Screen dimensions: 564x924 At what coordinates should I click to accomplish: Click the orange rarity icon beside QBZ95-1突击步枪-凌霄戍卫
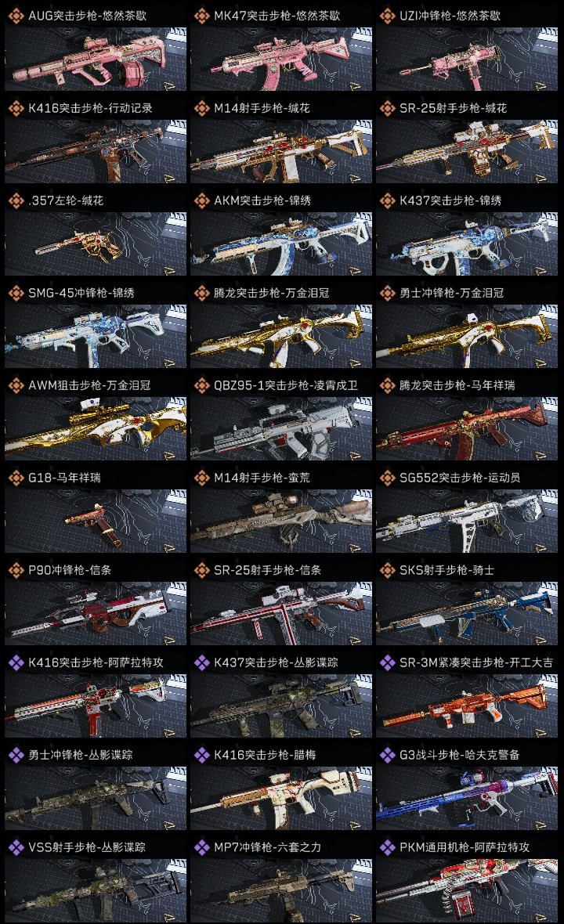201,385
